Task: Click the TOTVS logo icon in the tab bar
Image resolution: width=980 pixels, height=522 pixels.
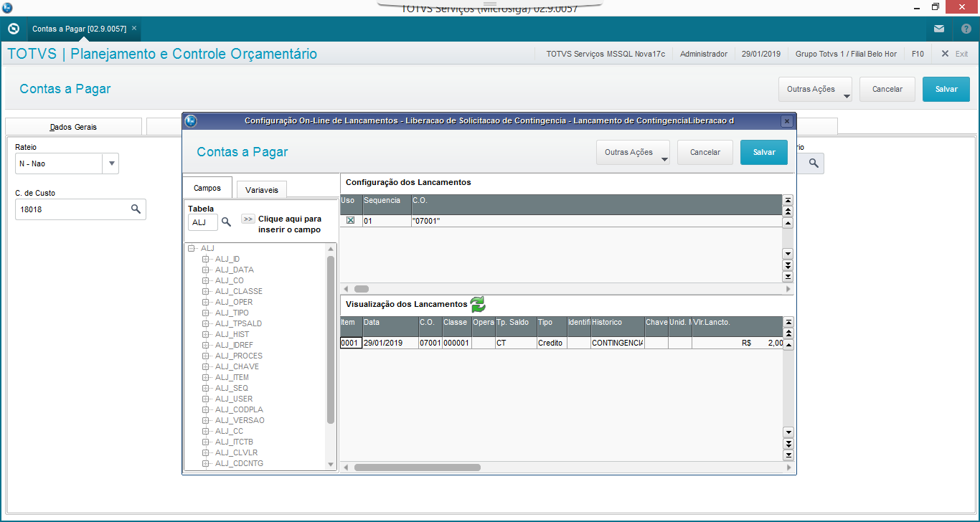Action: tap(13, 29)
